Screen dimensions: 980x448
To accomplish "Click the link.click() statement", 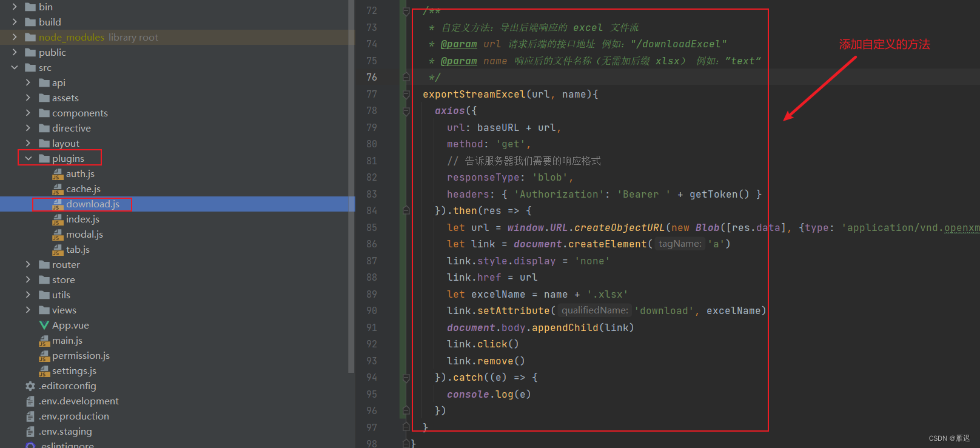I will click(x=483, y=344).
